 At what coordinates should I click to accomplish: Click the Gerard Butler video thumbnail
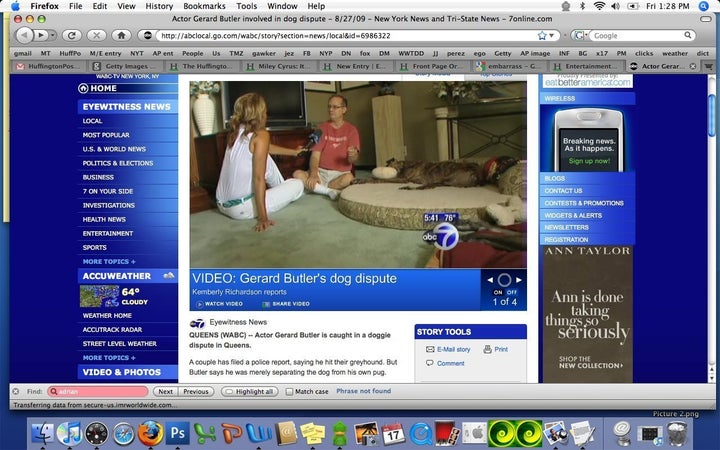click(358, 174)
